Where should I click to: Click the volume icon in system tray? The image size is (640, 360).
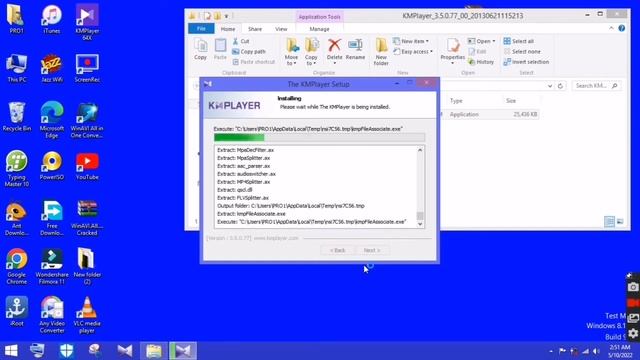tap(596, 351)
